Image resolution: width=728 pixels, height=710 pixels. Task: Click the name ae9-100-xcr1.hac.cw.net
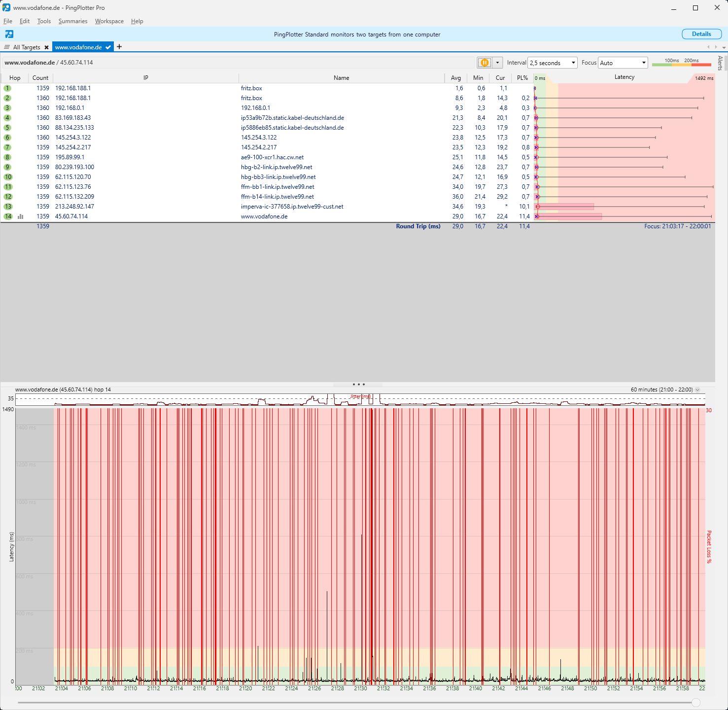[x=272, y=157]
